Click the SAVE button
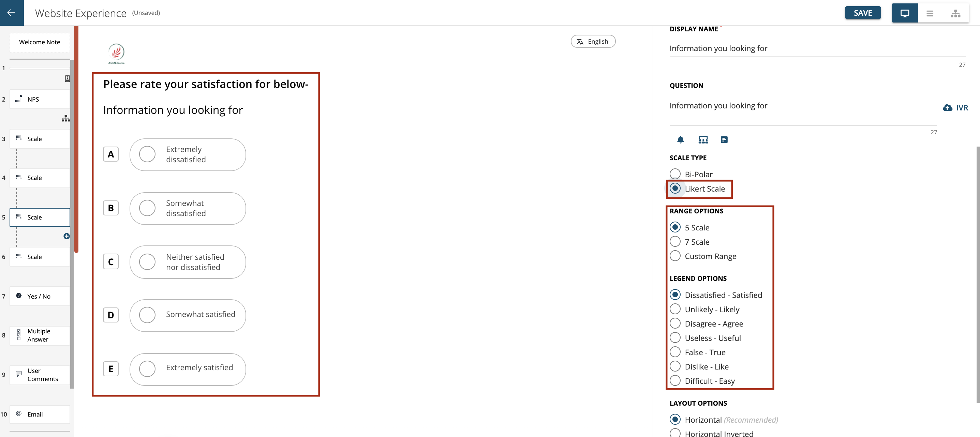980x437 pixels. [862, 11]
